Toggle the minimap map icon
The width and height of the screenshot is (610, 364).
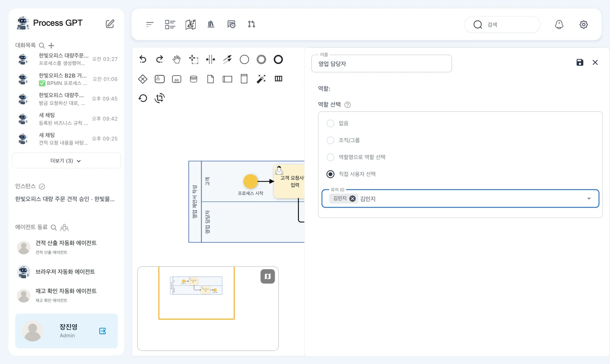coord(268,276)
